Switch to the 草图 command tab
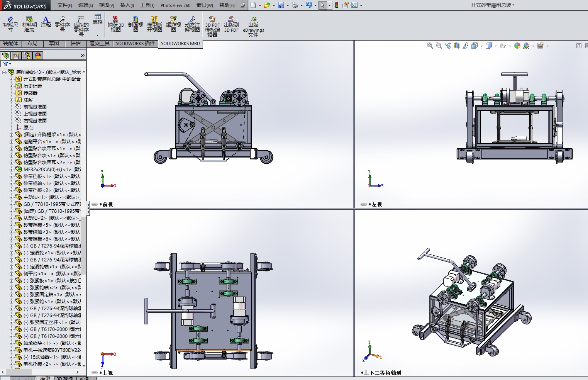The image size is (588, 380). [54, 43]
